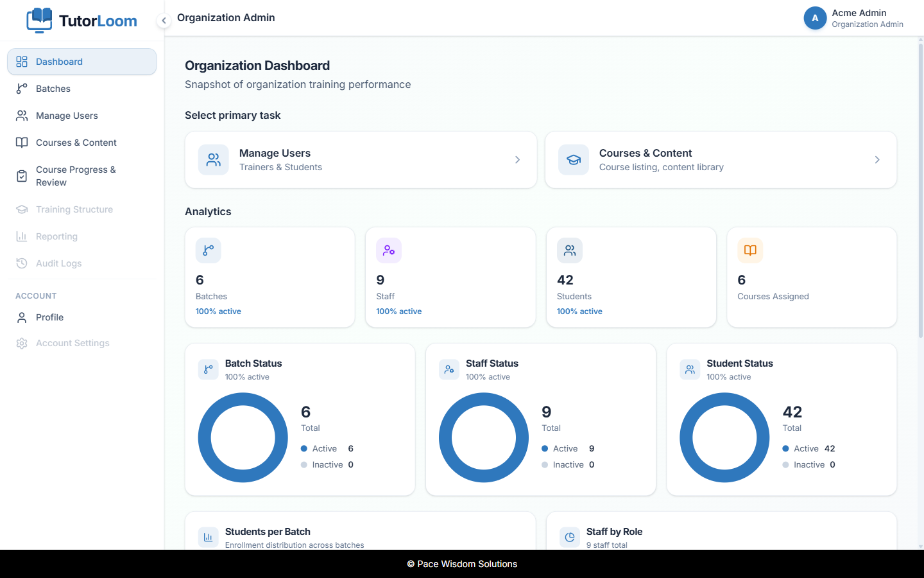Click the Audit Logs history icon

(22, 263)
